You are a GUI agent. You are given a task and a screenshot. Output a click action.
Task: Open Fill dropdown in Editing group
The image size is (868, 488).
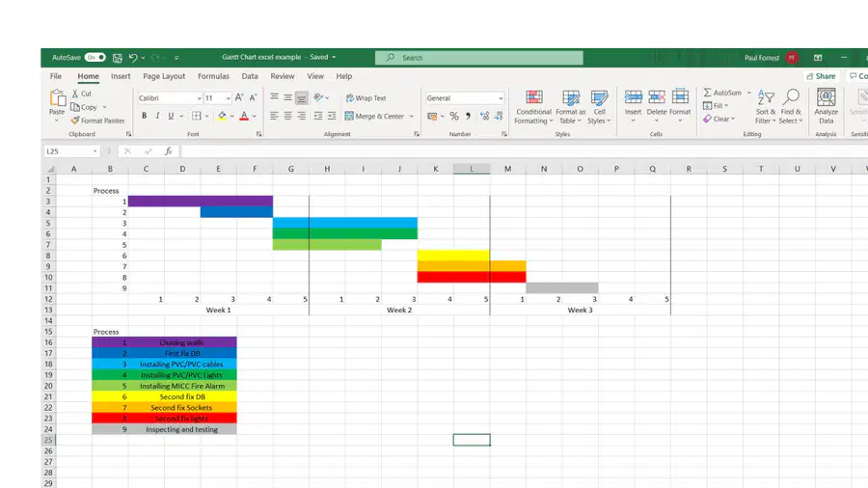(716, 106)
